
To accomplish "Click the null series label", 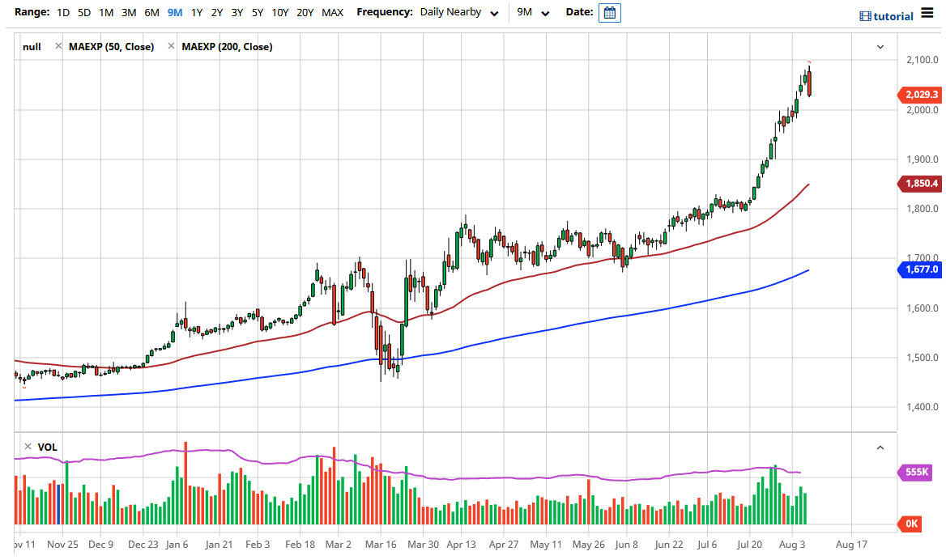I will (32, 46).
